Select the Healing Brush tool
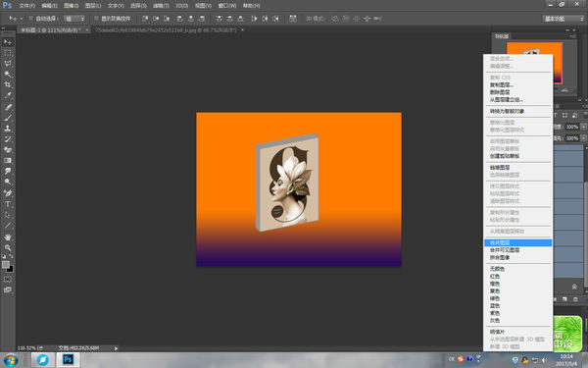The width and height of the screenshot is (588, 368). [x=8, y=107]
